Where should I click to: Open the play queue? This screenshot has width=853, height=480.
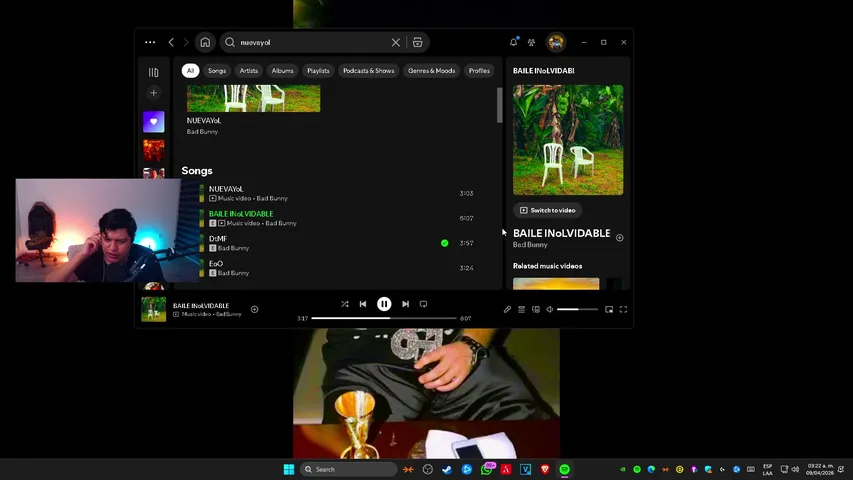coord(521,309)
